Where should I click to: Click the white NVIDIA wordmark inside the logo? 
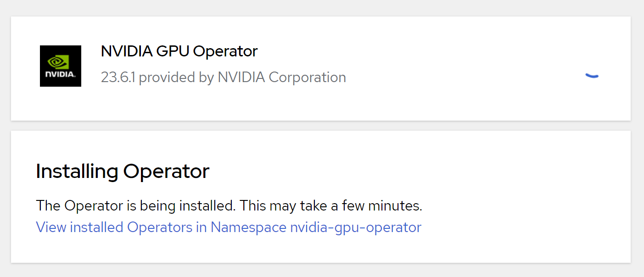(x=60, y=74)
